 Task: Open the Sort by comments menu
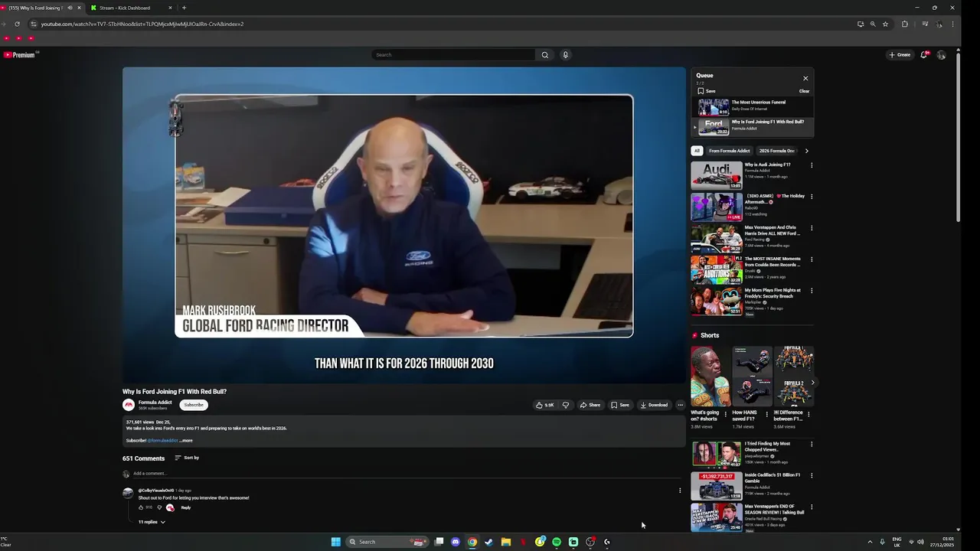click(187, 458)
